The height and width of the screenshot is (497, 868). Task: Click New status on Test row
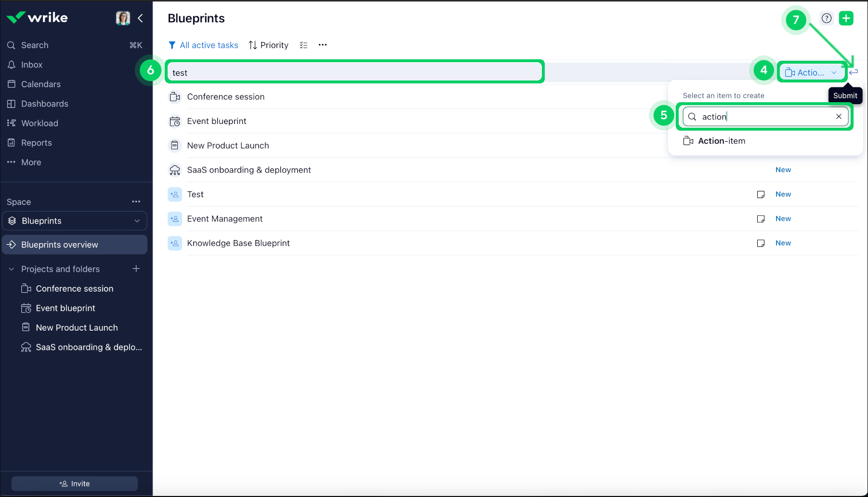coord(783,194)
